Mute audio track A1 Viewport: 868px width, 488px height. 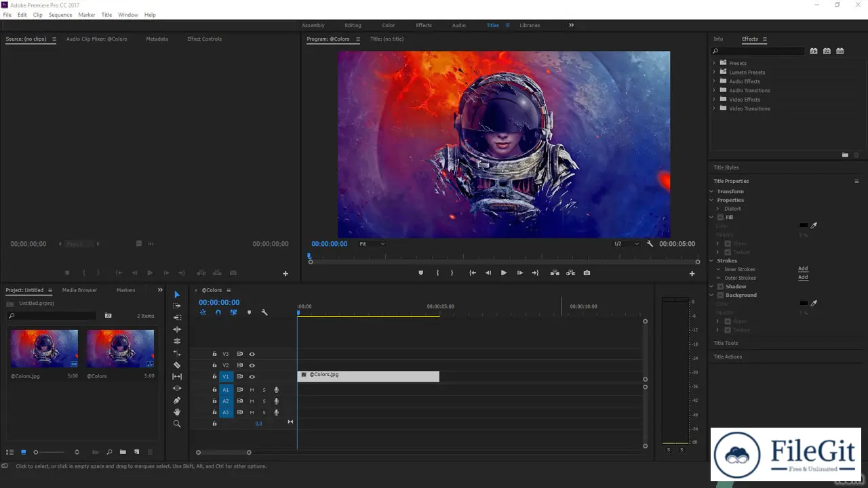pyautogui.click(x=252, y=390)
